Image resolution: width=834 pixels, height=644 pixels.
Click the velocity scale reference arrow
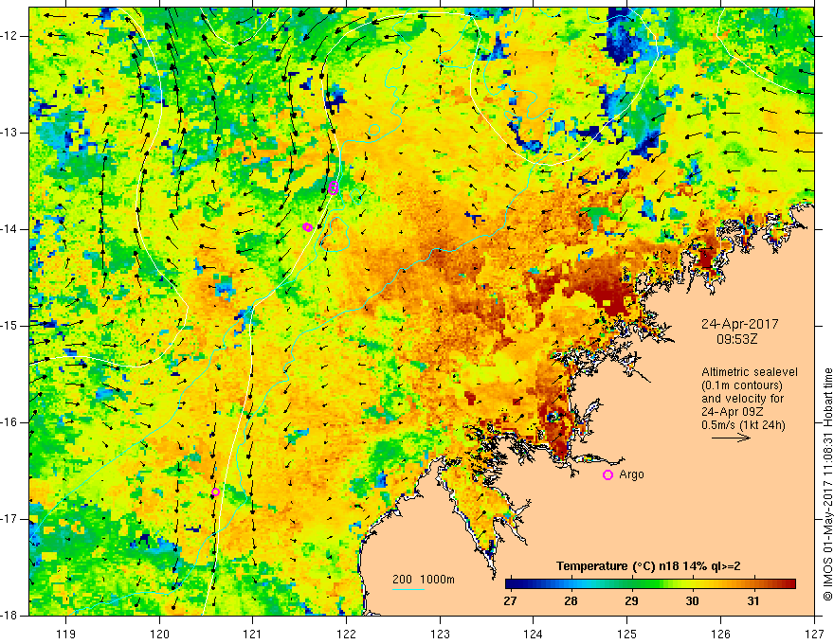point(731,438)
